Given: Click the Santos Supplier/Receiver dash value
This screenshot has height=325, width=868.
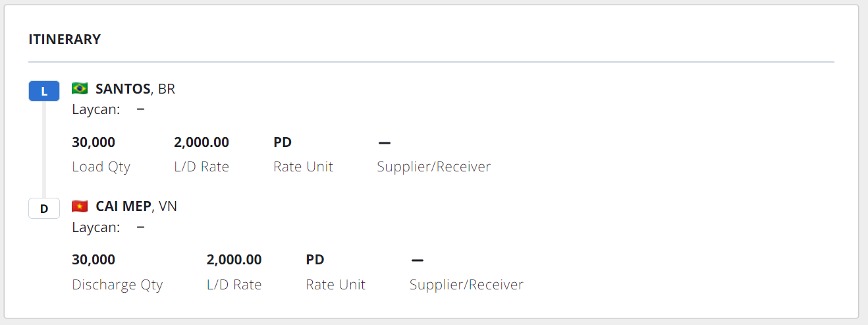Looking at the screenshot, I should click(x=385, y=142).
